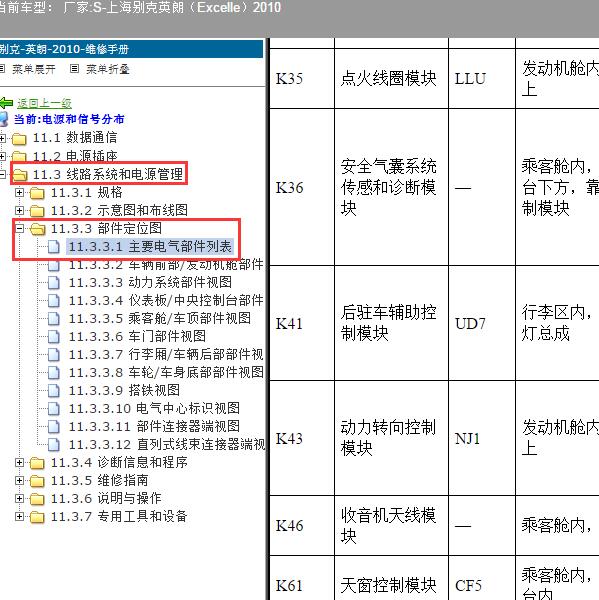Click the 当前:电源和信号分布 heading
This screenshot has height=600, width=599.
pos(69,119)
